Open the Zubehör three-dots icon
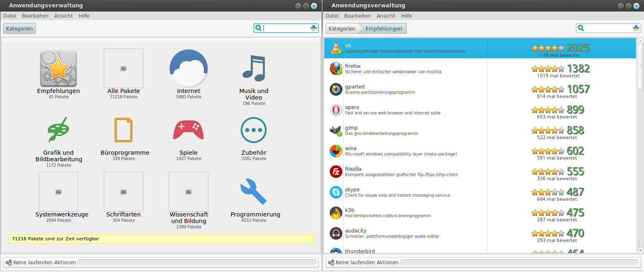 click(x=254, y=130)
